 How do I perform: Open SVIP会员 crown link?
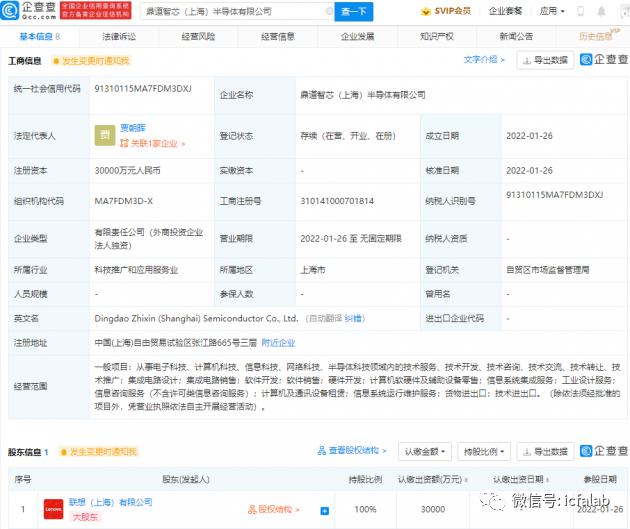pos(446,11)
